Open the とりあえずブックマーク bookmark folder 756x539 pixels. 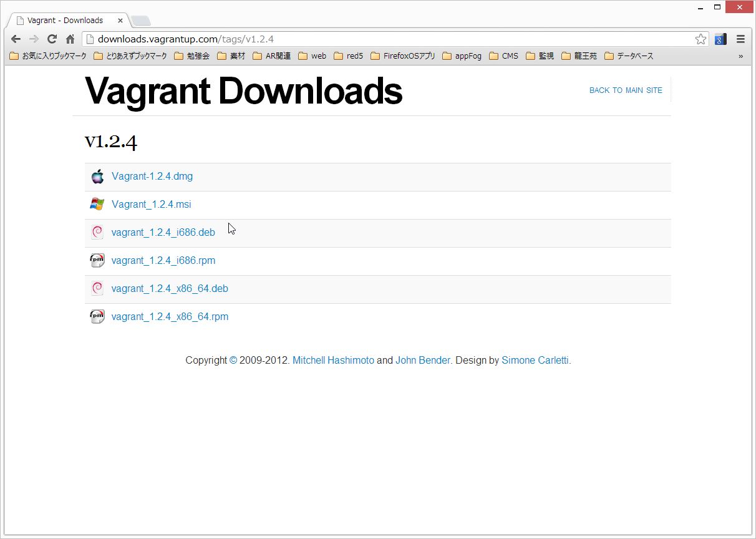[130, 56]
